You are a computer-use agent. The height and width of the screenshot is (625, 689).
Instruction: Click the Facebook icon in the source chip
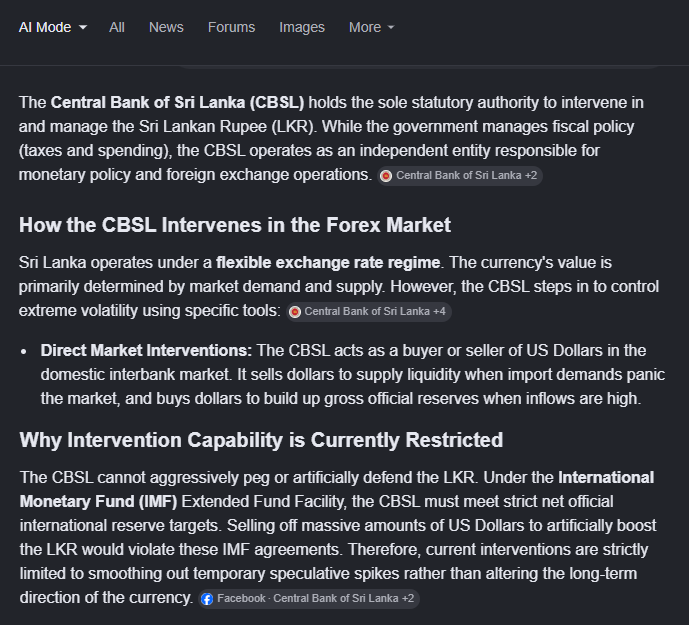click(207, 599)
